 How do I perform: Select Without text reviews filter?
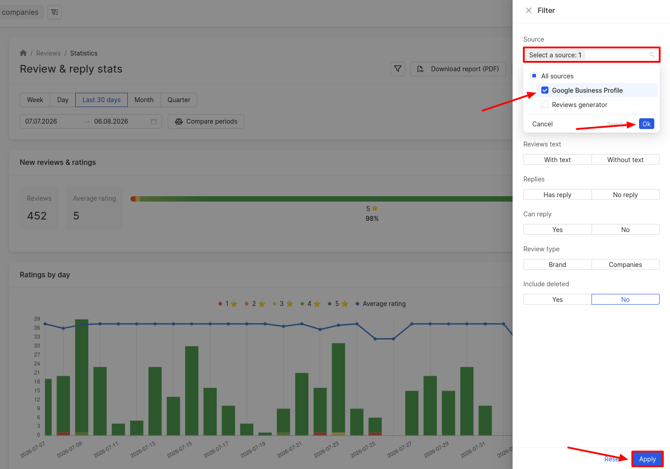click(625, 159)
